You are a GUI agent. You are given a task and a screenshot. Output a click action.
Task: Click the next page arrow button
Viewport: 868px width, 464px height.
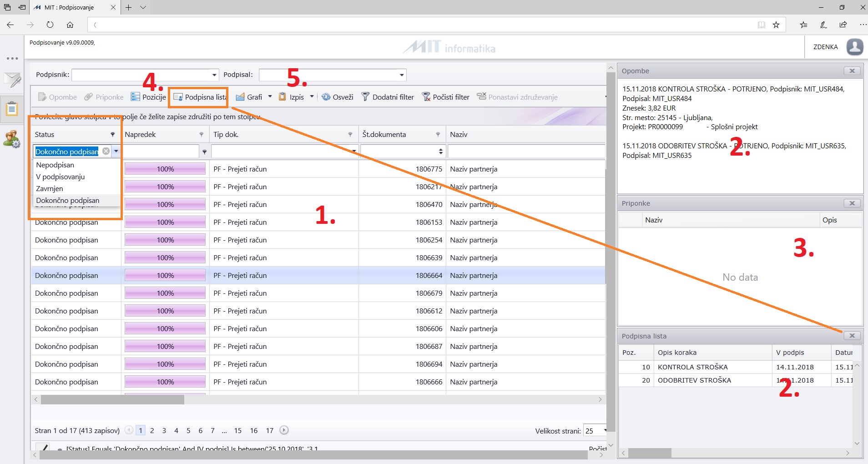coord(284,430)
